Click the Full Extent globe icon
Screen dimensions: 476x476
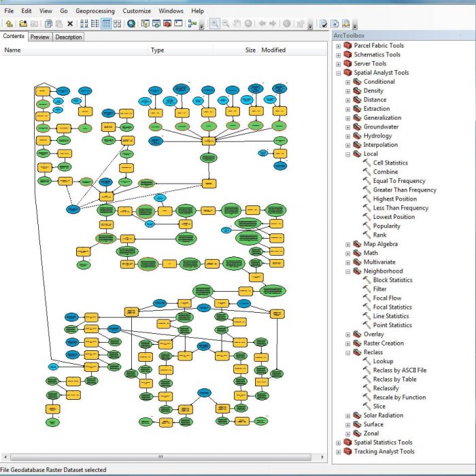coord(248,23)
